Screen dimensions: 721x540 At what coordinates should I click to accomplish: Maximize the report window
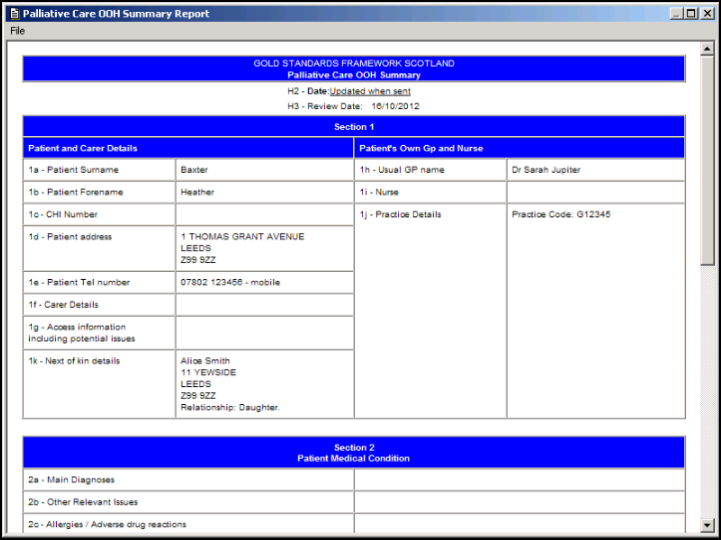point(692,13)
